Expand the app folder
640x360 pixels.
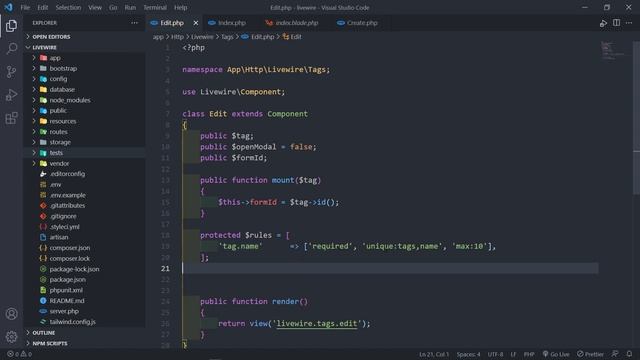85,58
